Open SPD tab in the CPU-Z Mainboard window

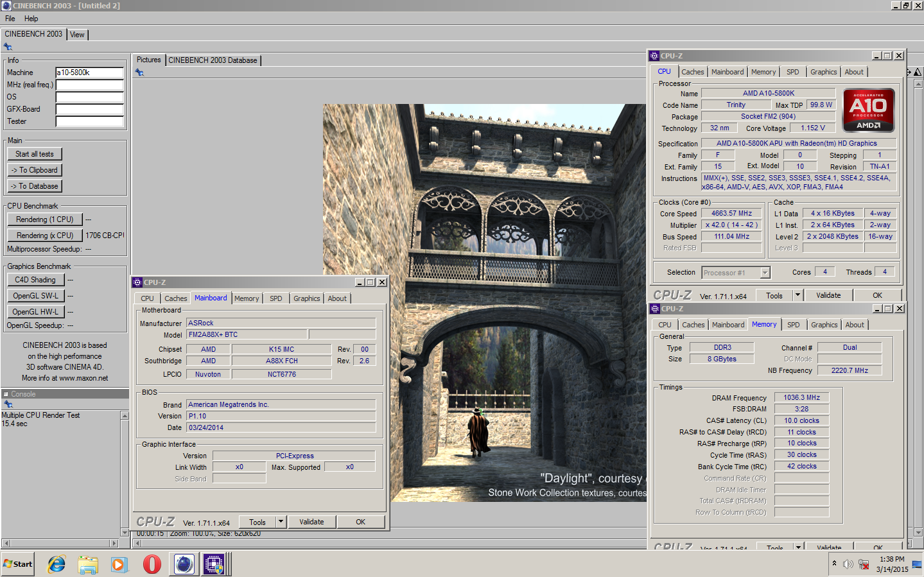(276, 298)
